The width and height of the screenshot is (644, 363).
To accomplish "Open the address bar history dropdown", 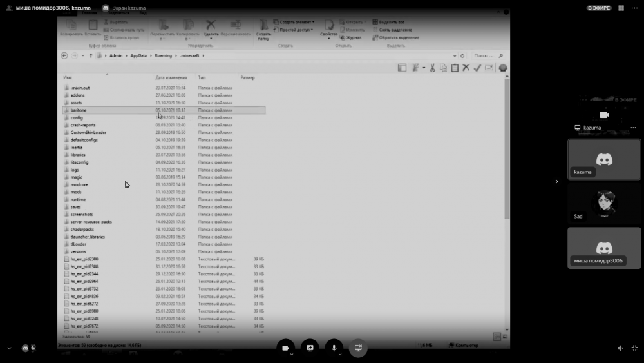I will click(454, 55).
